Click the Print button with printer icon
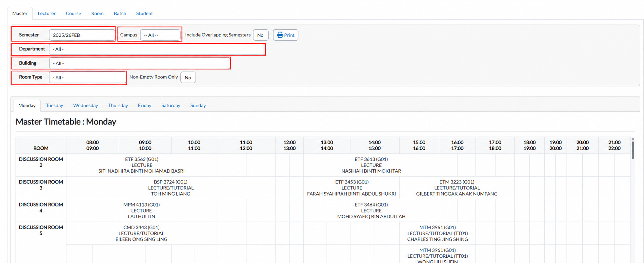The height and width of the screenshot is (263, 644). tap(286, 35)
